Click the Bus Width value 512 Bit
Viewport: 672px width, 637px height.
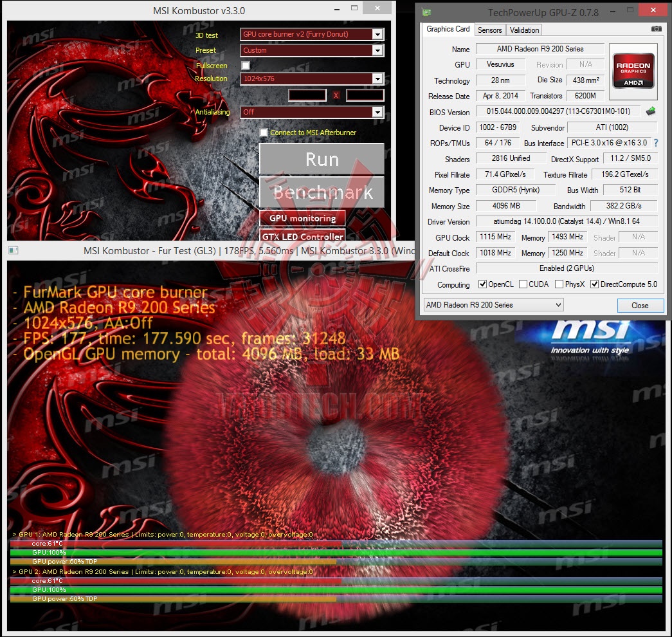pyautogui.click(x=630, y=190)
